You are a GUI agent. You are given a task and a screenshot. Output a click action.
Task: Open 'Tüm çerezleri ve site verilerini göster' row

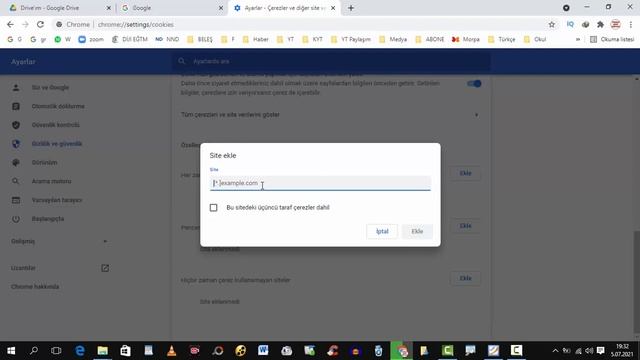coord(331,115)
